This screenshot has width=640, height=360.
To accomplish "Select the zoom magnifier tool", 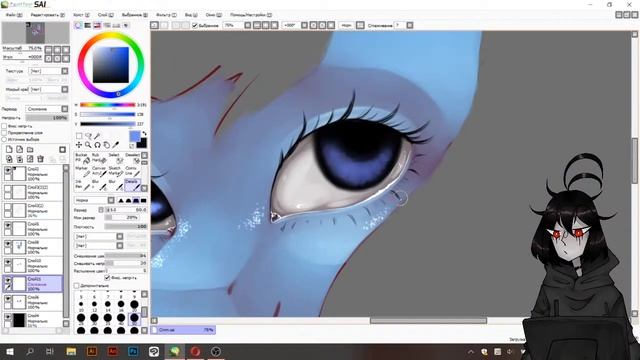I will 88,145.
